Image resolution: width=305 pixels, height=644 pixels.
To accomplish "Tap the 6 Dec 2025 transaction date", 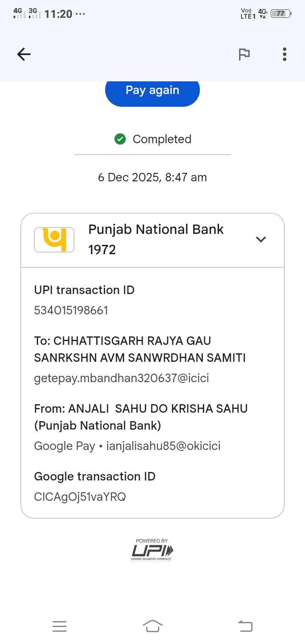I will (x=152, y=177).
